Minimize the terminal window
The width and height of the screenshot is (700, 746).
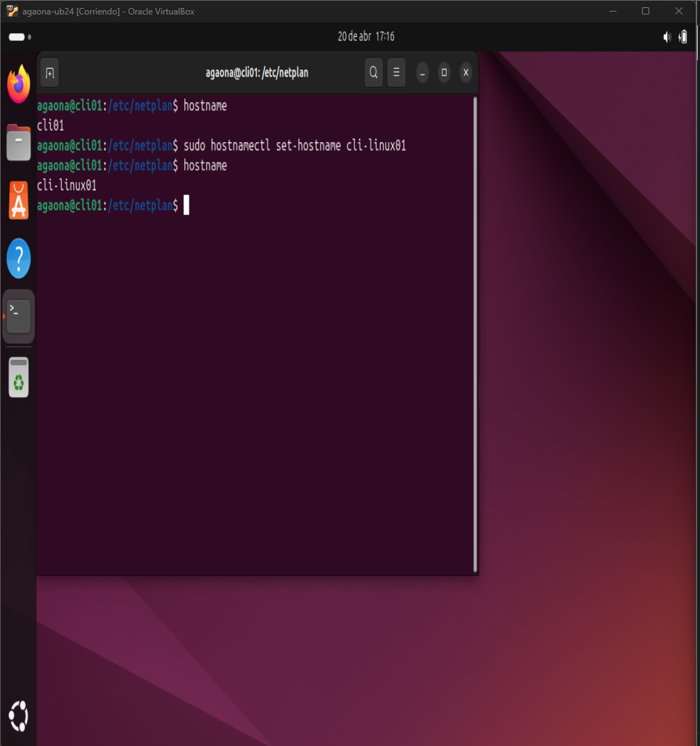pos(423,73)
